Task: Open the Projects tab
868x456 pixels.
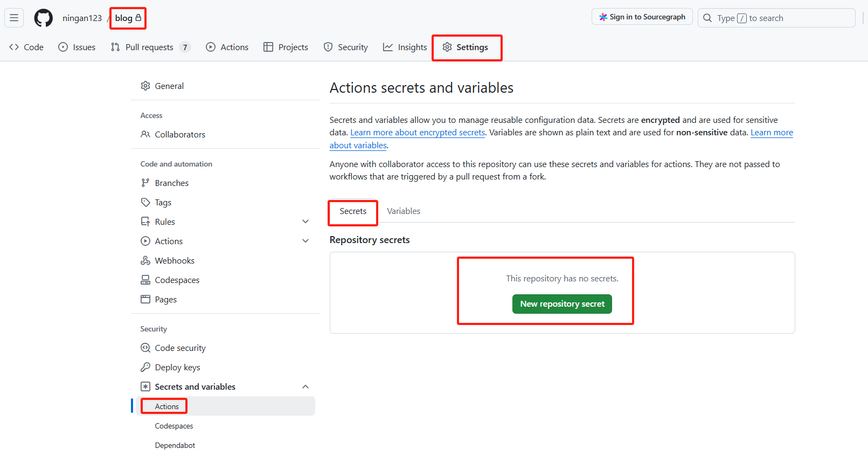Action: coord(286,47)
